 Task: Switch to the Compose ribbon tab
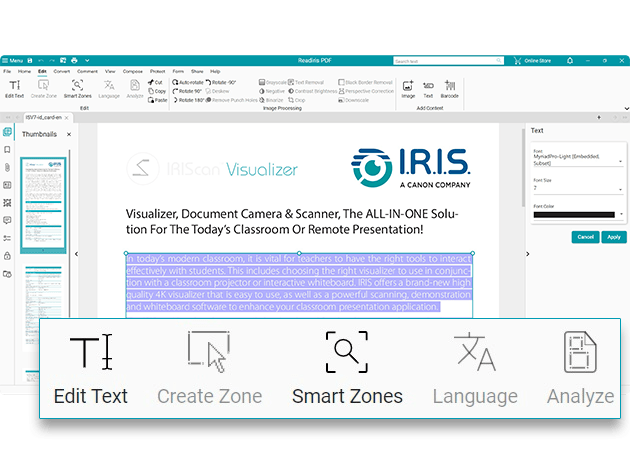[x=133, y=72]
